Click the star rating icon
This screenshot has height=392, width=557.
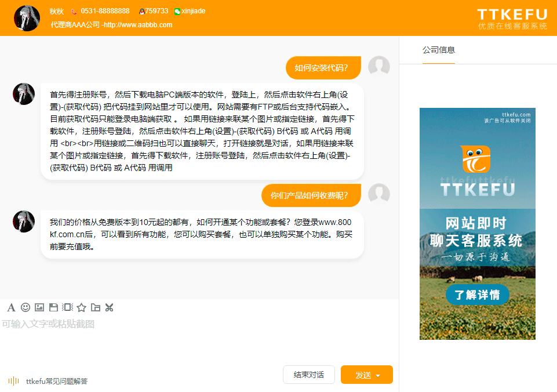[81, 307]
